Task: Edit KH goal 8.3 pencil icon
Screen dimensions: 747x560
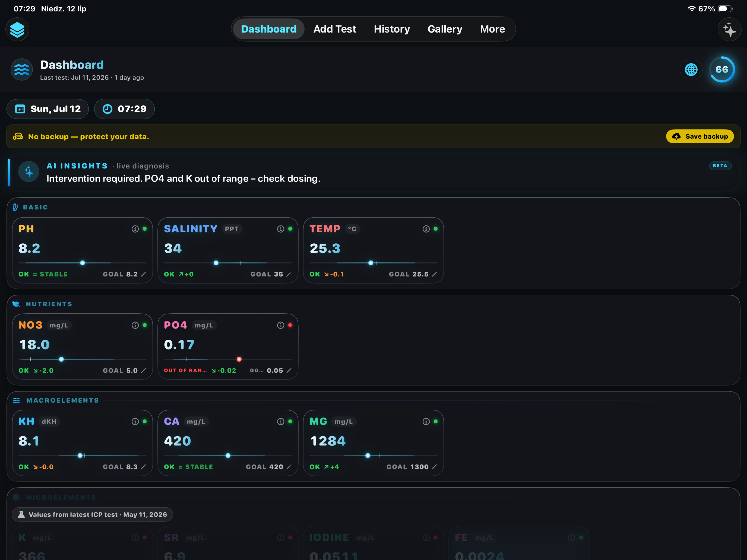Action: tap(144, 466)
